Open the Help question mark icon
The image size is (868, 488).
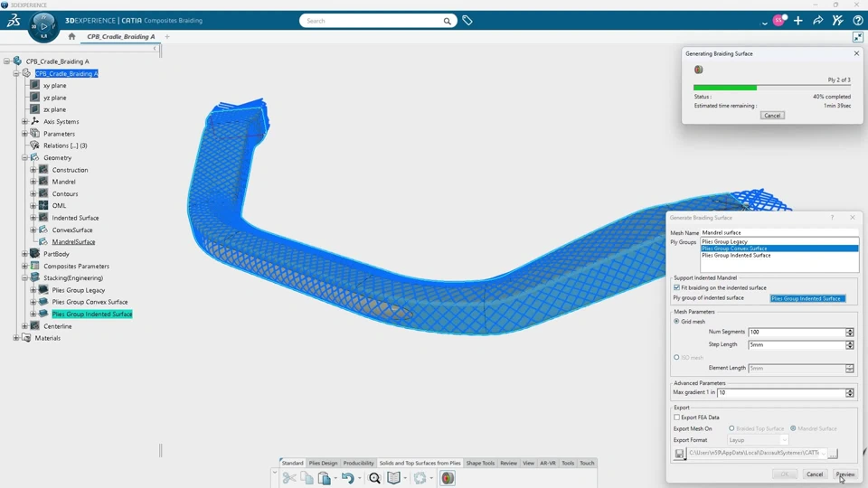point(857,21)
